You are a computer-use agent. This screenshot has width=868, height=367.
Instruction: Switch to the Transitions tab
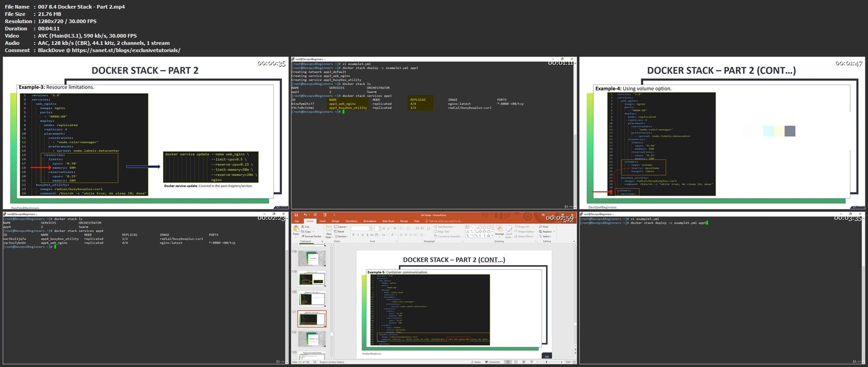point(351,221)
